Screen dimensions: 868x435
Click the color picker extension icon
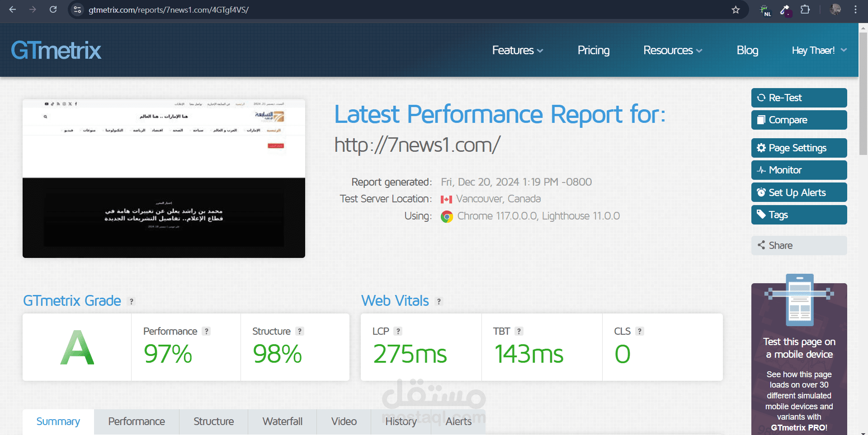point(785,10)
